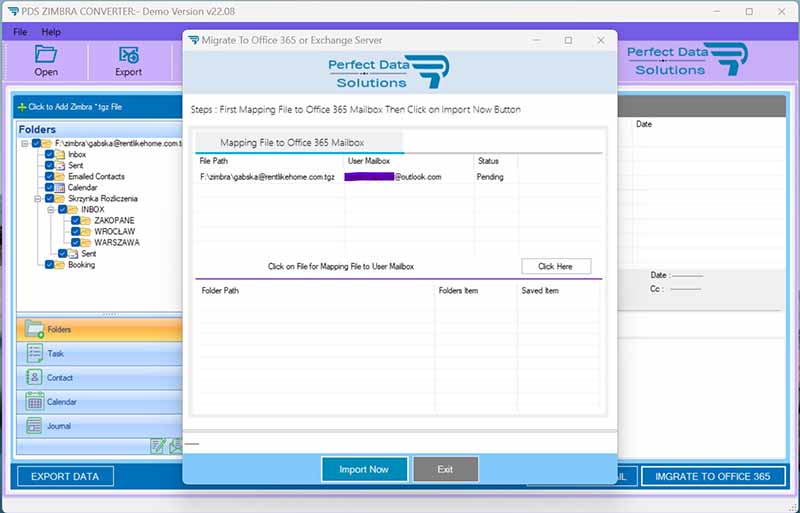Click the Perfect Data Solutions logo in main window
Viewport: 800px width, 513px height.
click(x=687, y=60)
